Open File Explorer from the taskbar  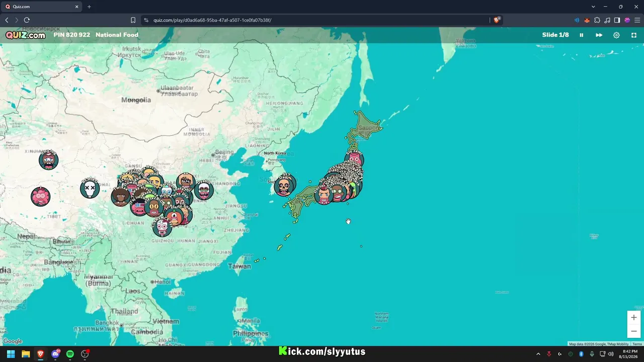26,354
